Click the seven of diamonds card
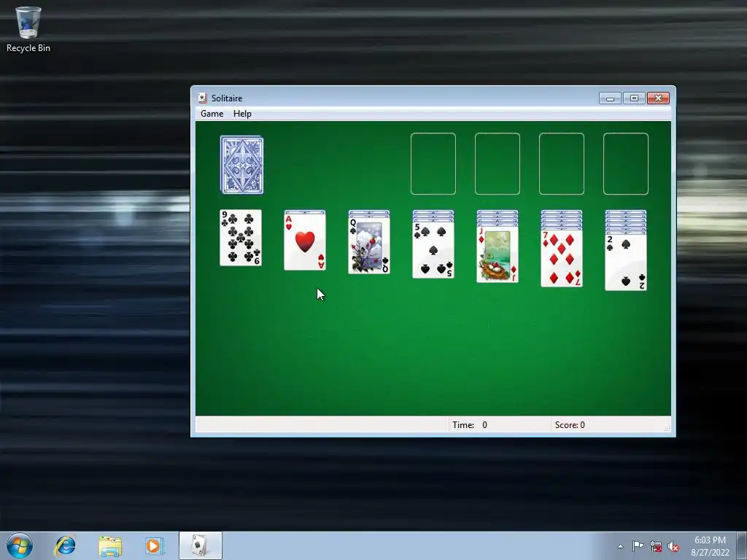This screenshot has height=560, width=747. coord(562,259)
